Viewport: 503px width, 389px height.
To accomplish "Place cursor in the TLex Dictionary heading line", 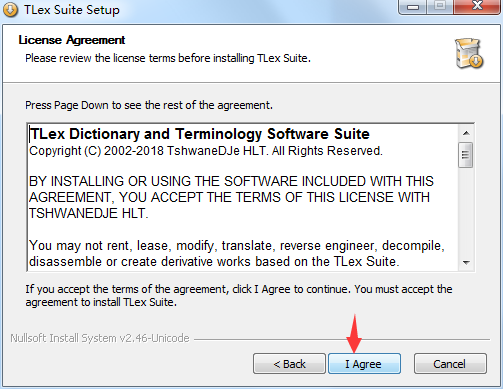I will click(199, 134).
